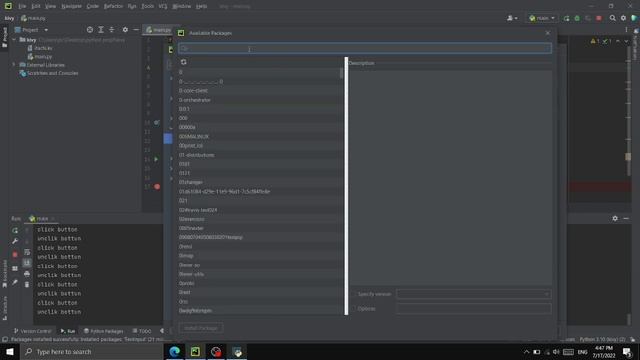
Task: Open the Run menu in menu bar
Action: tap(132, 6)
